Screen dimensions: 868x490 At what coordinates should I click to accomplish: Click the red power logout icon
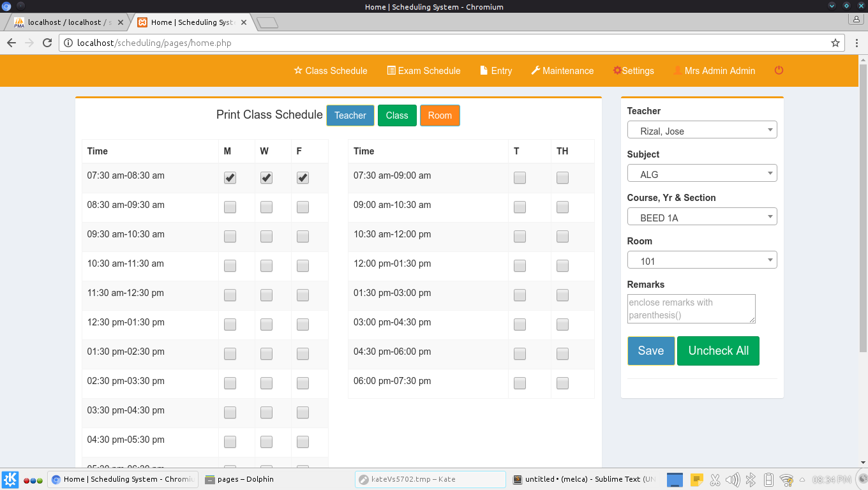[x=779, y=71]
